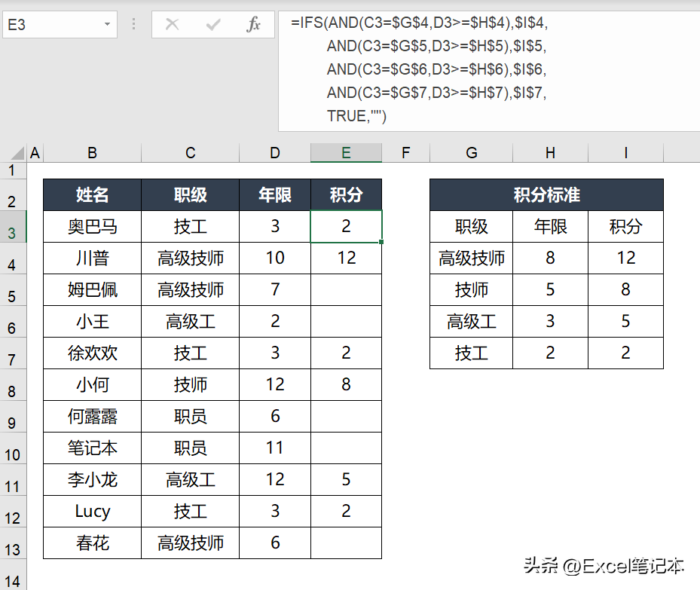The image size is (700, 590).
Task: Select column G header
Action: 472,153
